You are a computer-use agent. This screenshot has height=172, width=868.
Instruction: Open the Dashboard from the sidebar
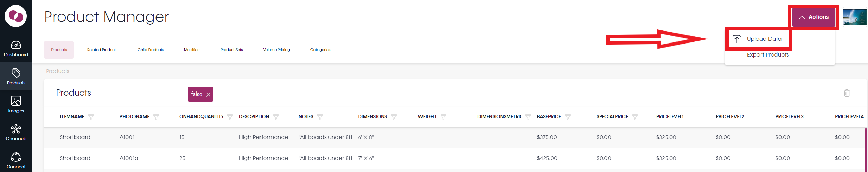click(16, 49)
